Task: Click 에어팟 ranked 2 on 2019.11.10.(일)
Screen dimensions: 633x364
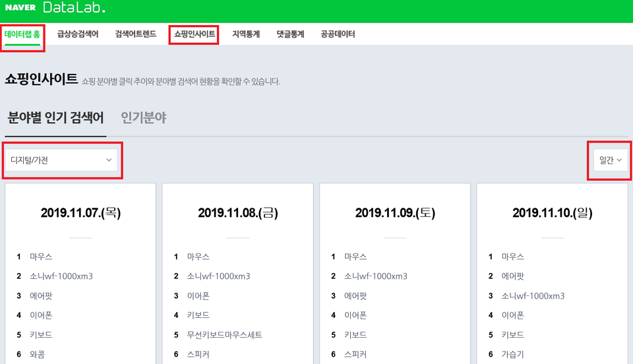Action: 513,276
